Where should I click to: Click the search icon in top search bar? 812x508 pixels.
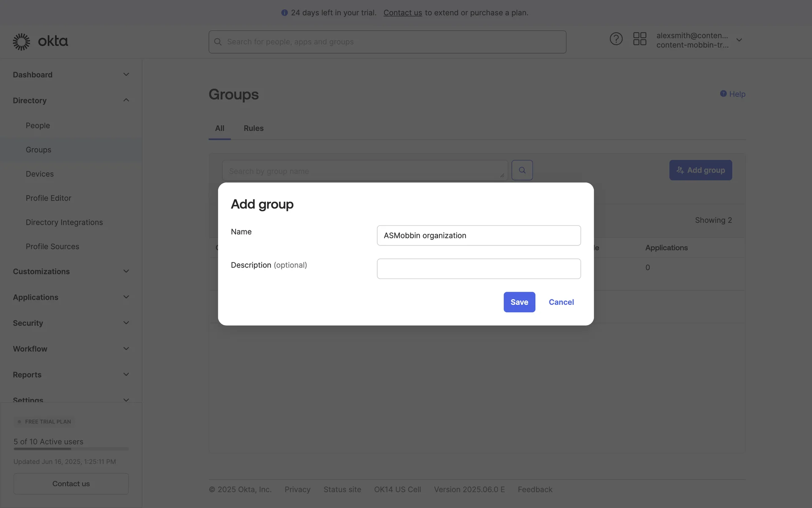pyautogui.click(x=218, y=42)
